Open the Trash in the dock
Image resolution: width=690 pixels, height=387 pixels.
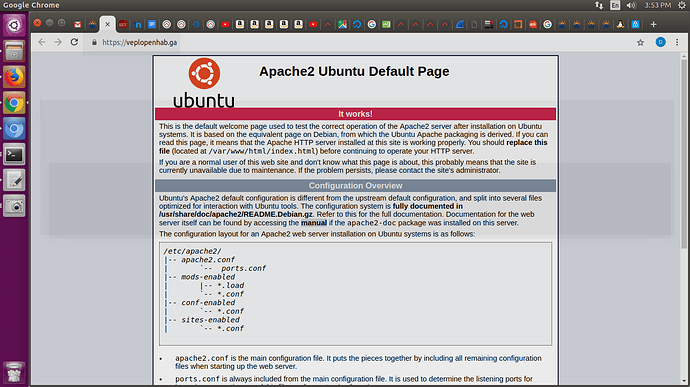pos(14,372)
